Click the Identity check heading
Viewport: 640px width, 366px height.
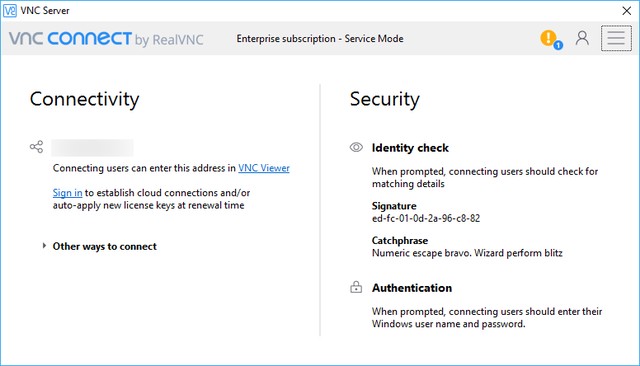(x=410, y=148)
